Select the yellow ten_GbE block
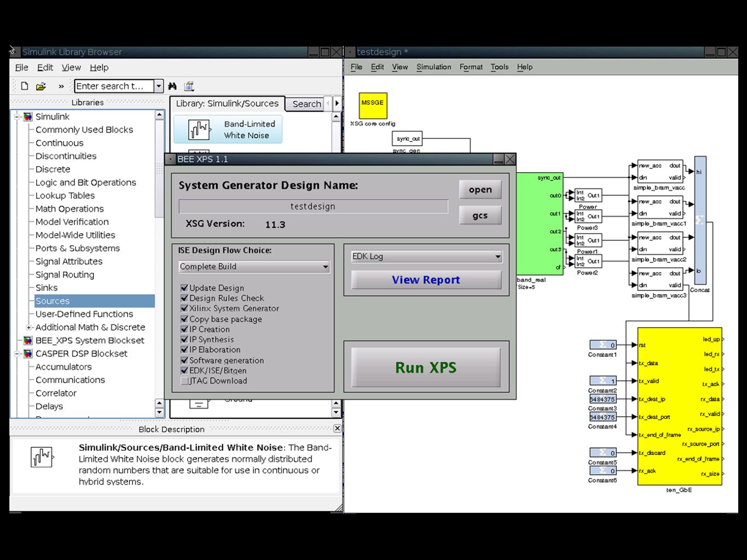Image resolution: width=747 pixels, height=560 pixels. coord(680,406)
